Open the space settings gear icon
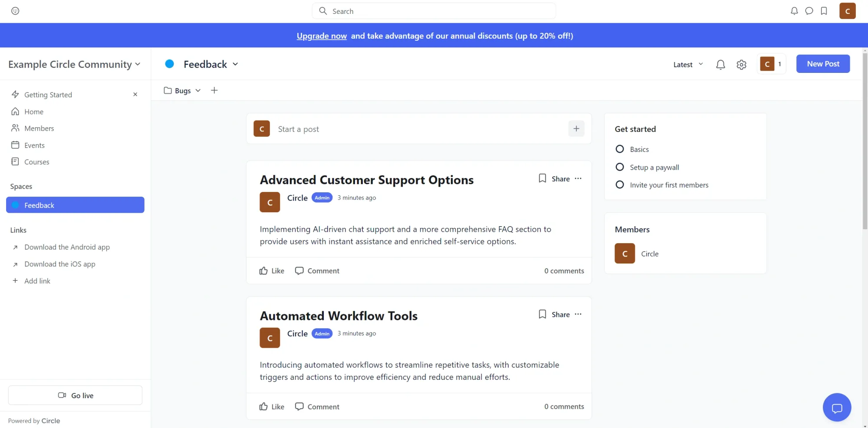The width and height of the screenshot is (868, 428). [741, 64]
